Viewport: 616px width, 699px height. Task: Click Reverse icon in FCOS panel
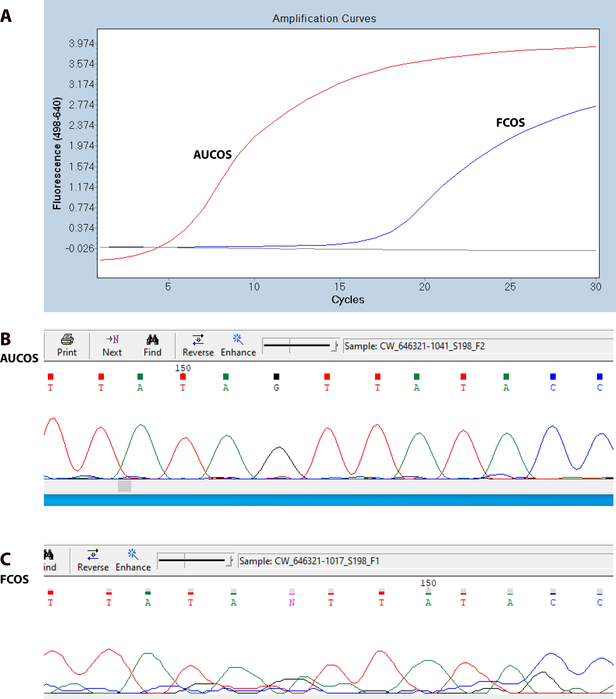coord(93,560)
